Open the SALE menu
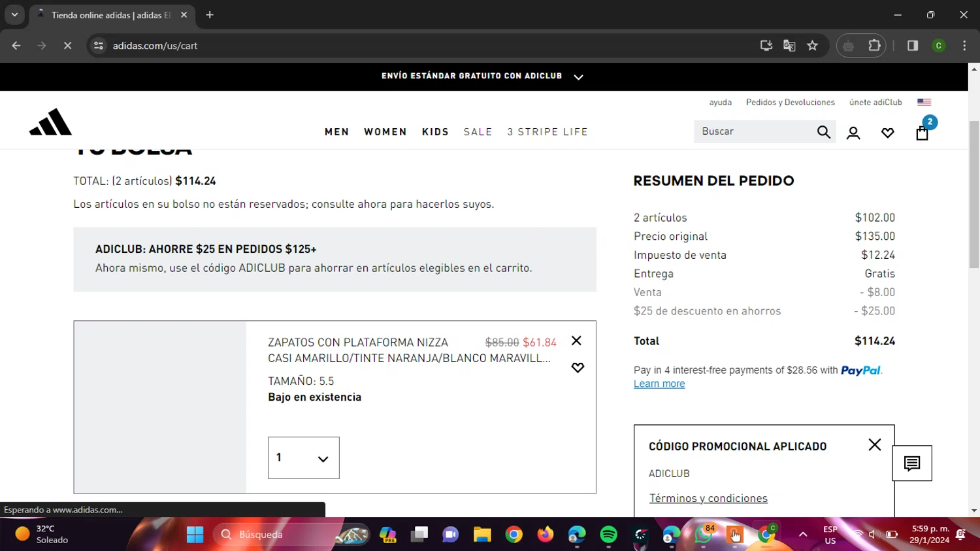The width and height of the screenshot is (980, 551). click(x=478, y=132)
